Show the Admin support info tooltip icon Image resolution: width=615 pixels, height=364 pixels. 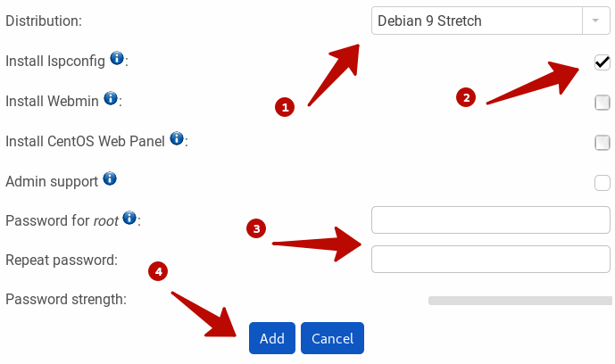[x=110, y=178]
